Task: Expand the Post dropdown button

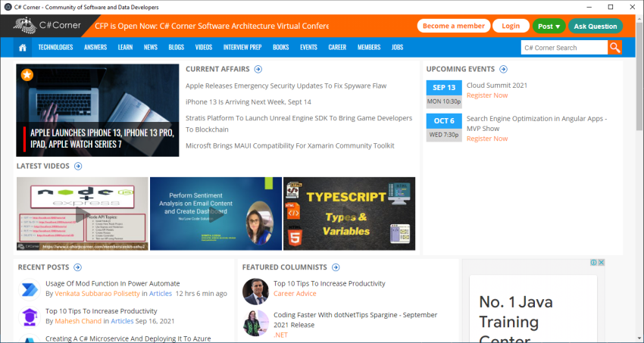Action: 549,27
